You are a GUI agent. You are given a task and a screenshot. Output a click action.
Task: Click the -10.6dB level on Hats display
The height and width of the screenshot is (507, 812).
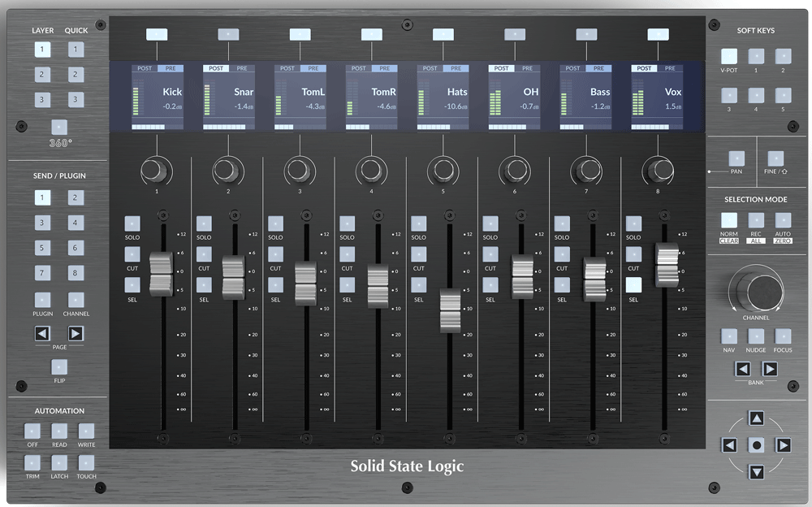tap(456, 106)
